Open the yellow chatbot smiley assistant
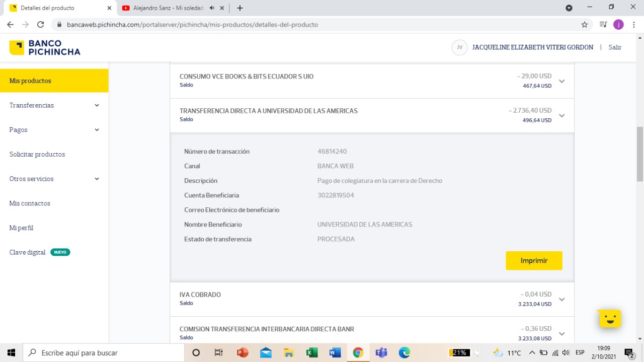This screenshot has width=644, height=362. [x=610, y=318]
